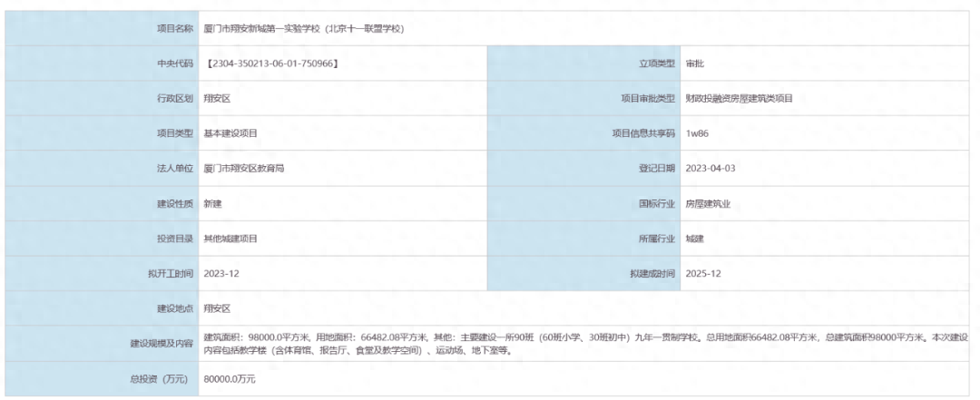The width and height of the screenshot is (980, 400).
Task: Click the sharing code 1w86
Action: tap(696, 133)
